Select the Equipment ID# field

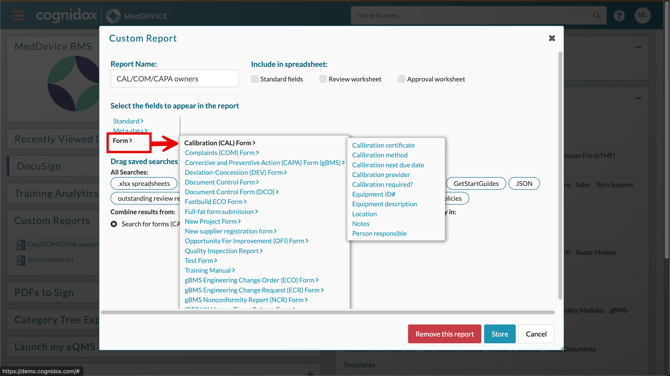(x=373, y=194)
